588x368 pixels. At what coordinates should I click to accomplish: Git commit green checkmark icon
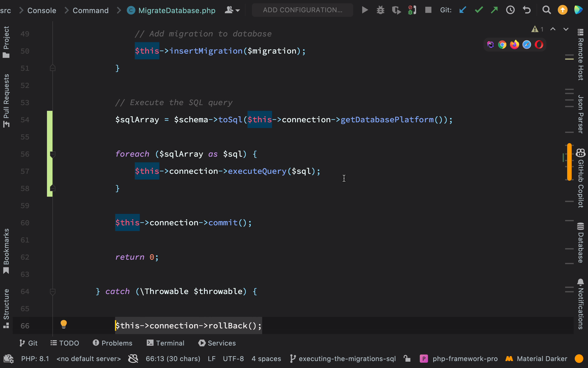[x=479, y=10]
